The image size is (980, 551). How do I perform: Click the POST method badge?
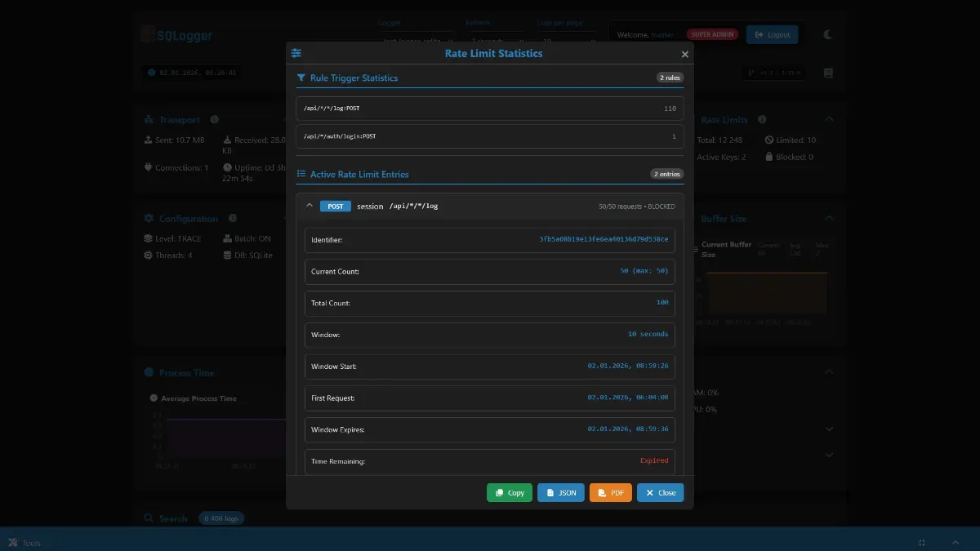click(x=336, y=207)
